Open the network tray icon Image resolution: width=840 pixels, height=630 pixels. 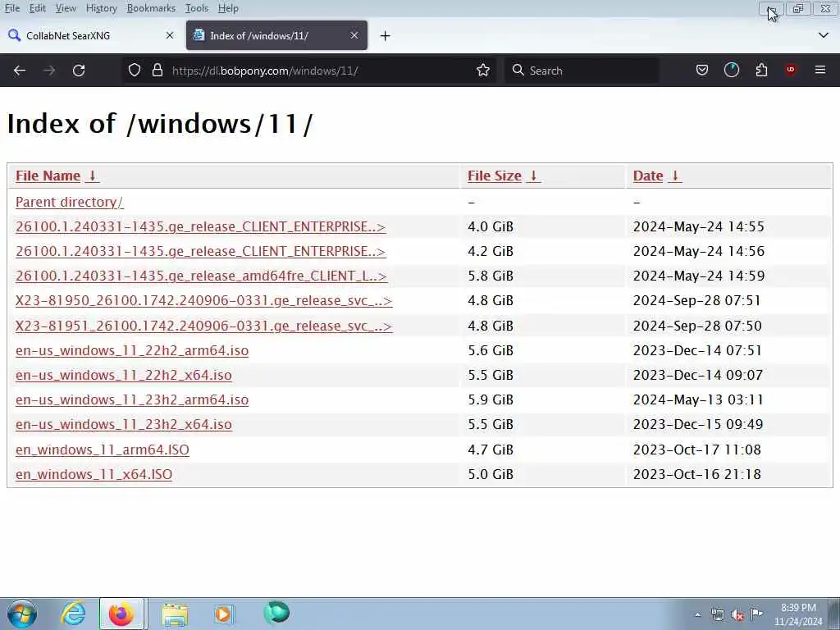717,615
